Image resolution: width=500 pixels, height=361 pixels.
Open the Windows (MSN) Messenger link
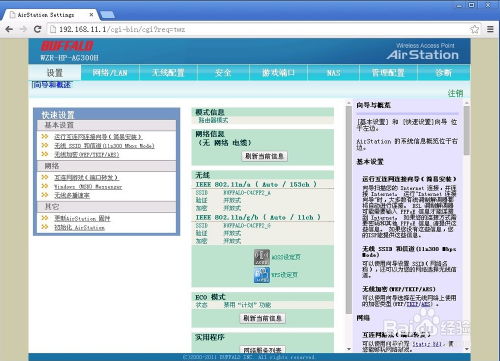click(88, 187)
